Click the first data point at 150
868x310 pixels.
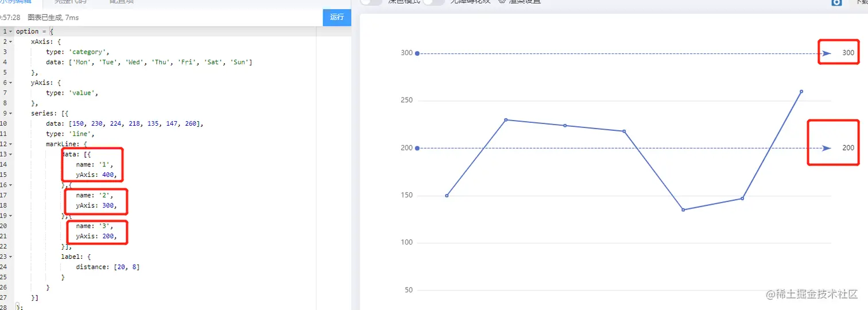pyautogui.click(x=447, y=196)
